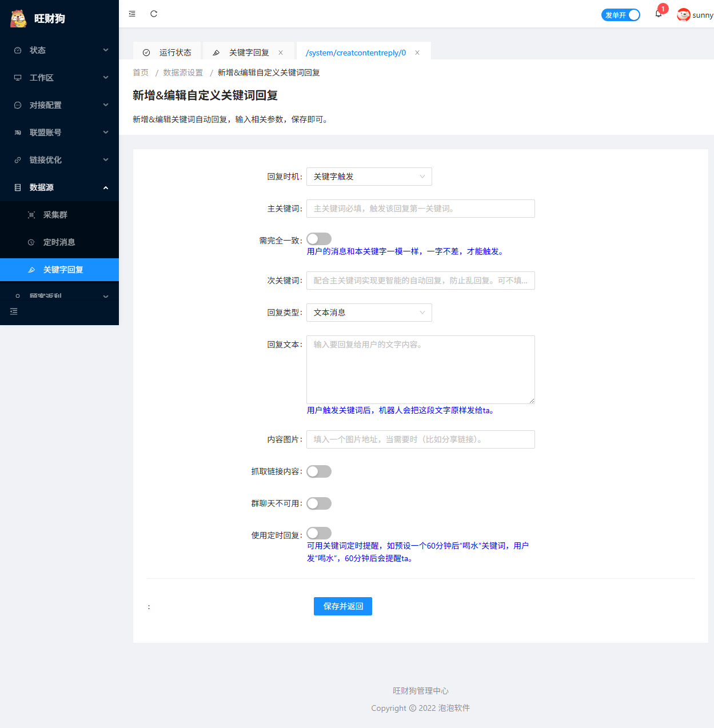
Task: Open the 回复时机 dropdown
Action: tap(369, 177)
